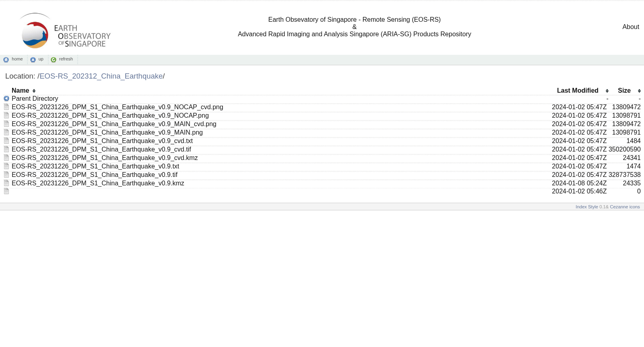
Task: Sort listing using Size column arrows
Action: coord(639,91)
